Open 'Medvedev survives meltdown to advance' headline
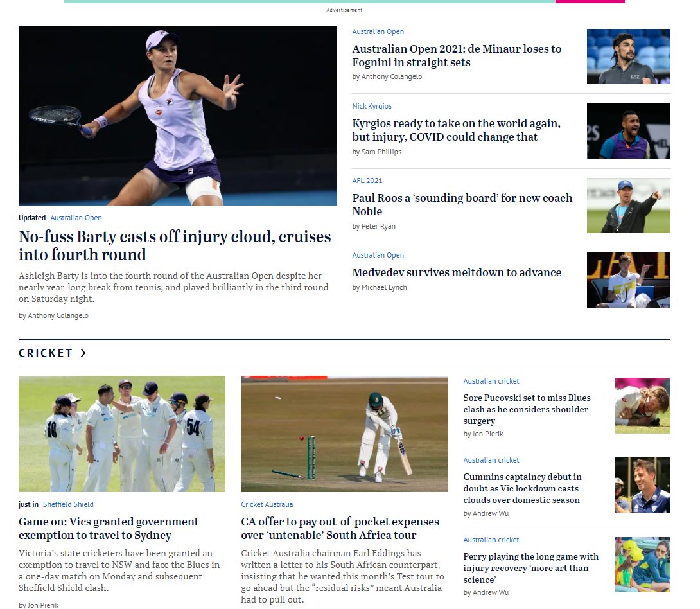 tap(457, 272)
